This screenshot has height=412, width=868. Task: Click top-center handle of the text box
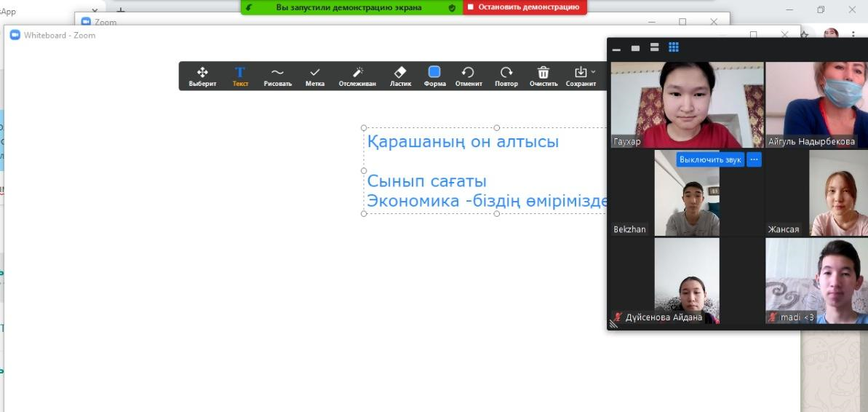(496, 128)
